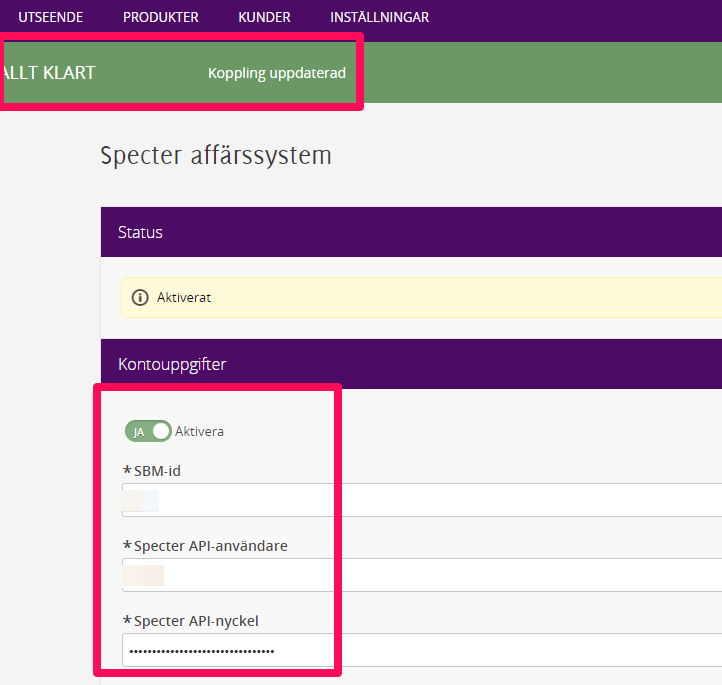This screenshot has height=685, width=722.
Task: Click the Kontouppgifter section header
Action: [411, 364]
